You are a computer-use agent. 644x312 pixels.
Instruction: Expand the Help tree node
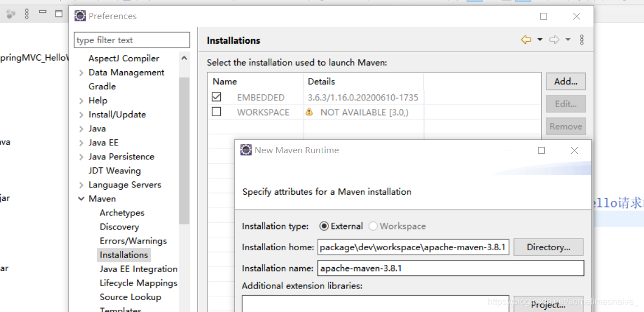[x=81, y=100]
